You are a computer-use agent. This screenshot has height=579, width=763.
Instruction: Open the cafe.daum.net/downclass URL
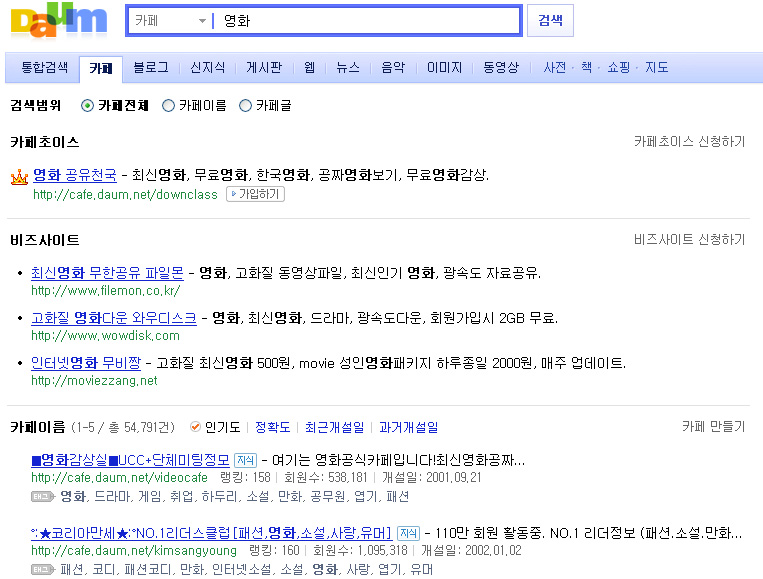pos(125,195)
